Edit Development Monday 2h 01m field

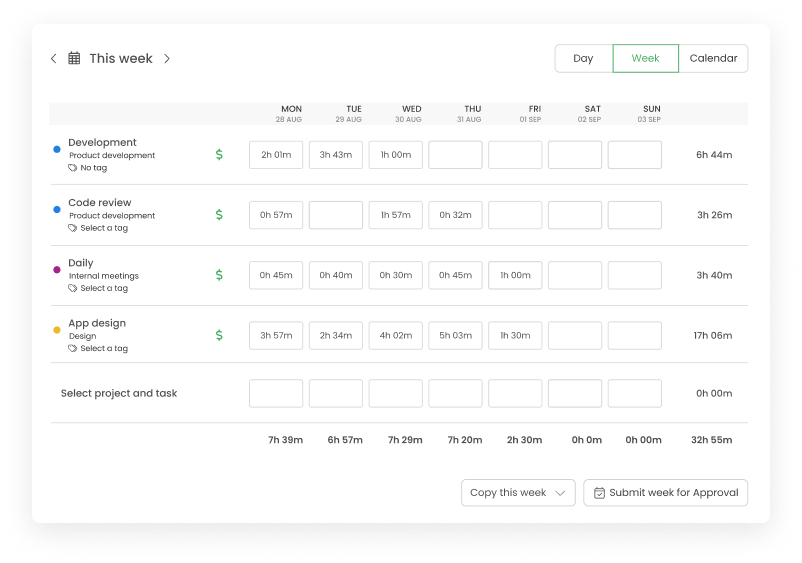(276, 154)
